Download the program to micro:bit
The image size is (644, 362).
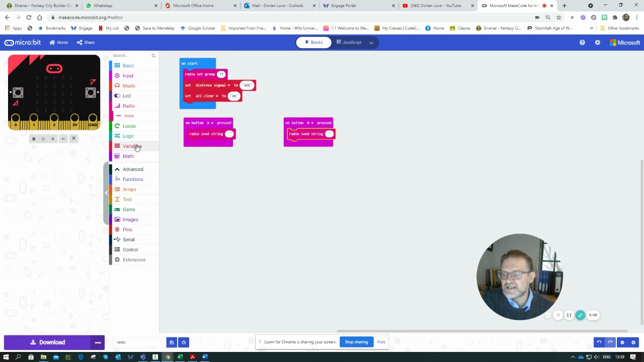47,342
